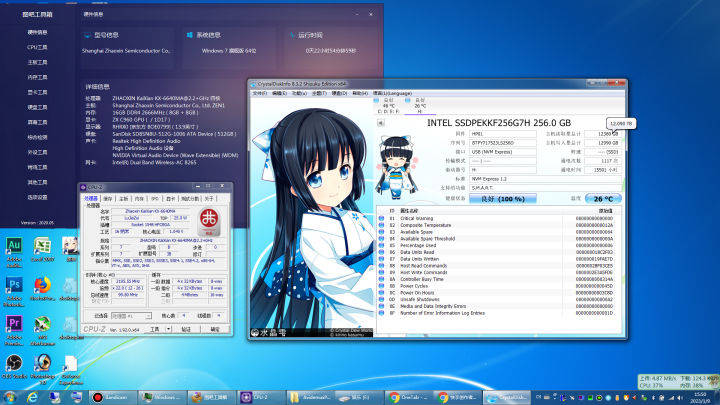
Task: Click the 型号信息 monitor icon in toolbox
Action: (x=87, y=35)
